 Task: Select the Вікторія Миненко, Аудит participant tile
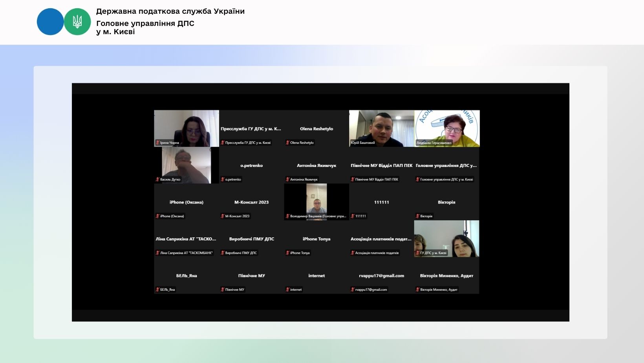point(446,275)
